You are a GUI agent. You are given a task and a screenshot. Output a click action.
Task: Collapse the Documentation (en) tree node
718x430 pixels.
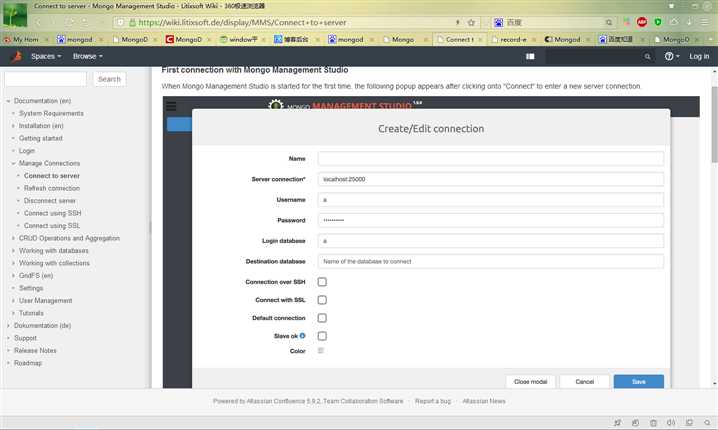point(8,101)
